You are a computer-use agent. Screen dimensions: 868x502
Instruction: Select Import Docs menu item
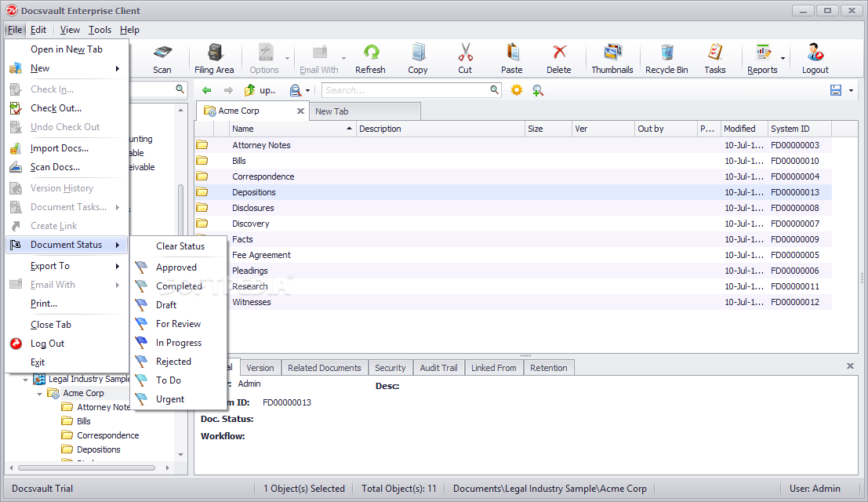(x=67, y=148)
